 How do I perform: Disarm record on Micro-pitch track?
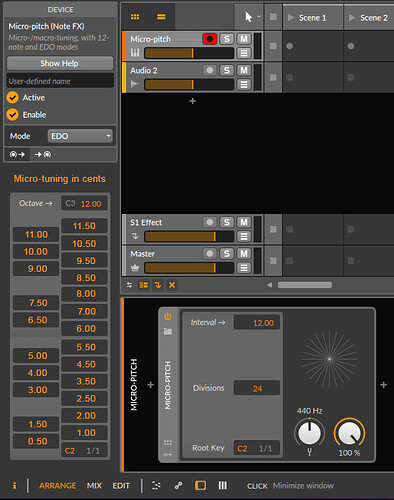click(210, 39)
